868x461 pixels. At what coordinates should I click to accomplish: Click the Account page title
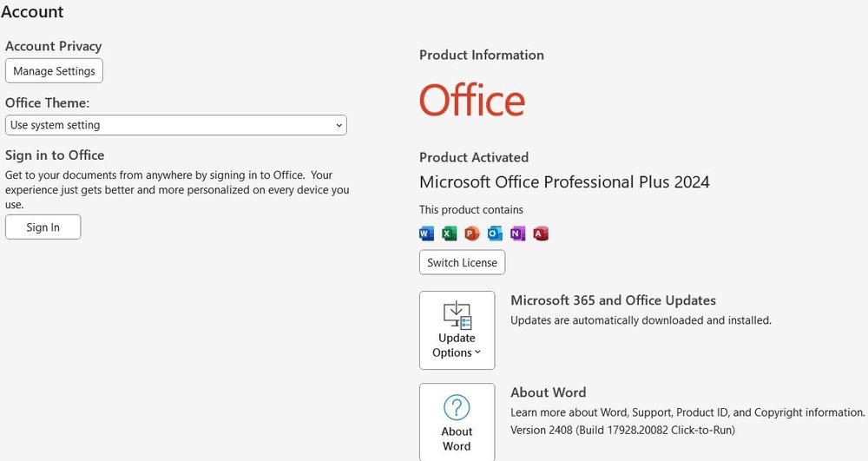pyautogui.click(x=32, y=11)
